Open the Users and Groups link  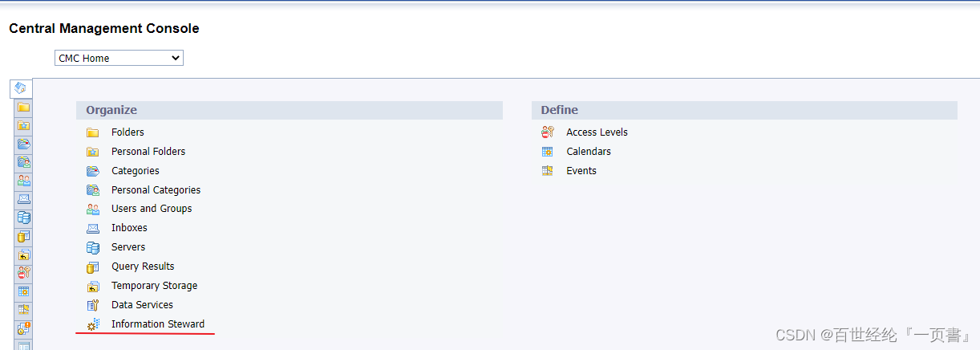(152, 209)
